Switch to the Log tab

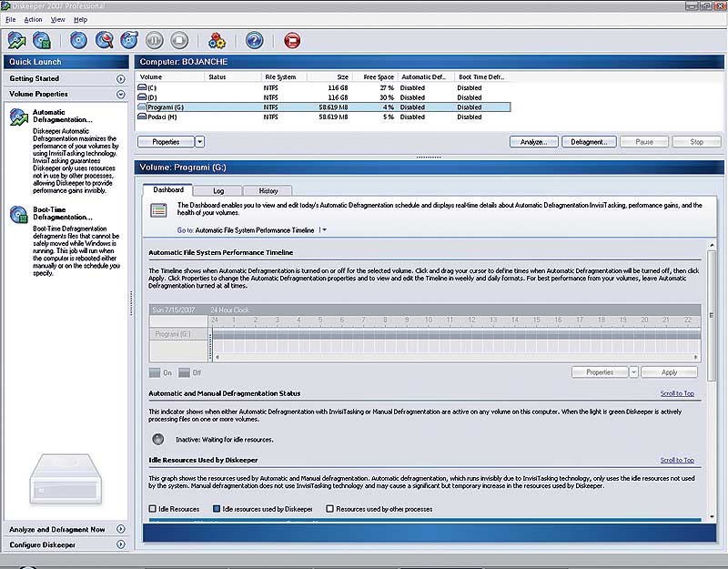pyautogui.click(x=218, y=191)
